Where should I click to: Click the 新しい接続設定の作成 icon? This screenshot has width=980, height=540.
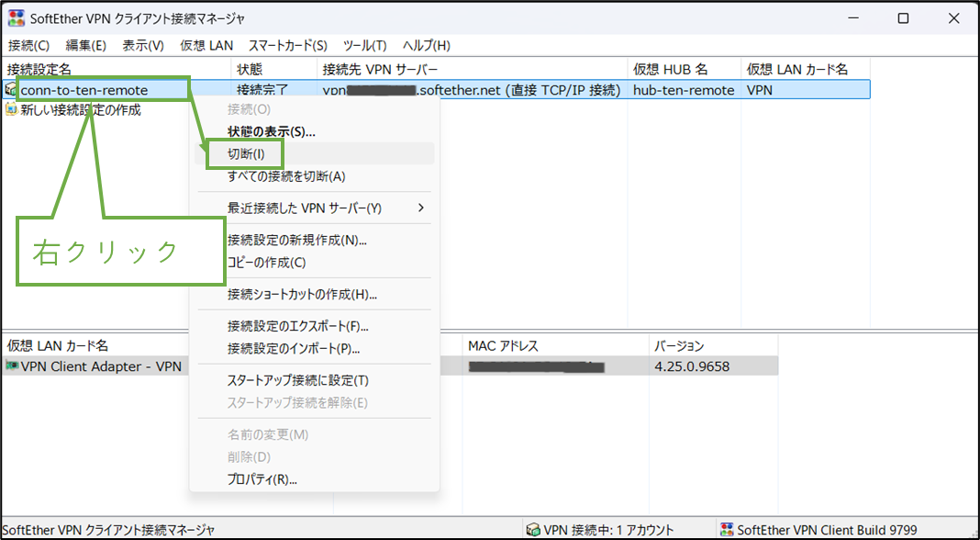pyautogui.click(x=11, y=110)
